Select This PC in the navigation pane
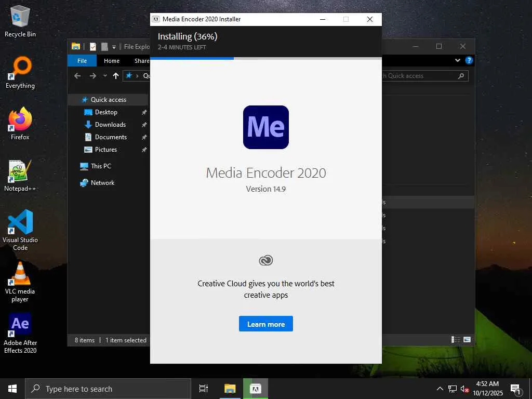This screenshot has height=399, width=532. point(101,166)
